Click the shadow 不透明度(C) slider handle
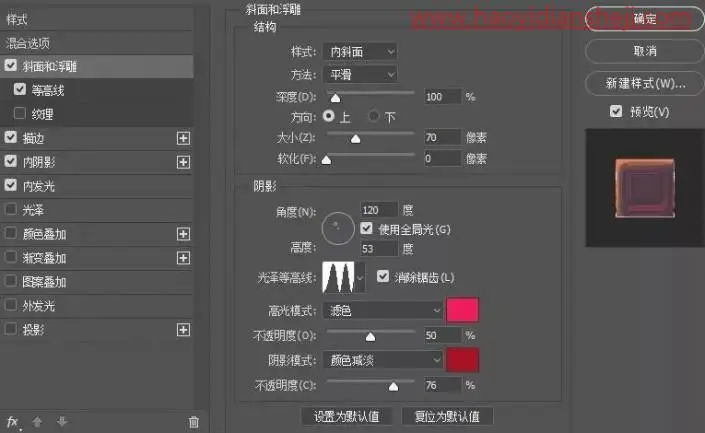This screenshot has height=433, width=705. coord(393,386)
